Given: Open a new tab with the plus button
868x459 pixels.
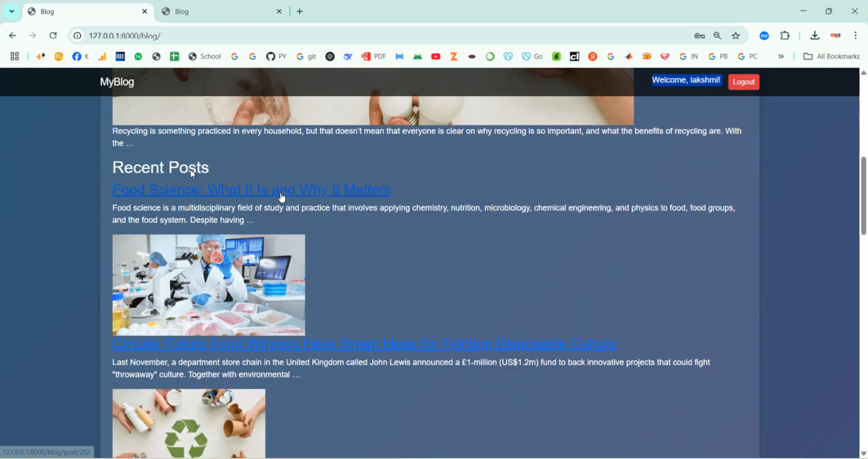Looking at the screenshot, I should (x=300, y=12).
